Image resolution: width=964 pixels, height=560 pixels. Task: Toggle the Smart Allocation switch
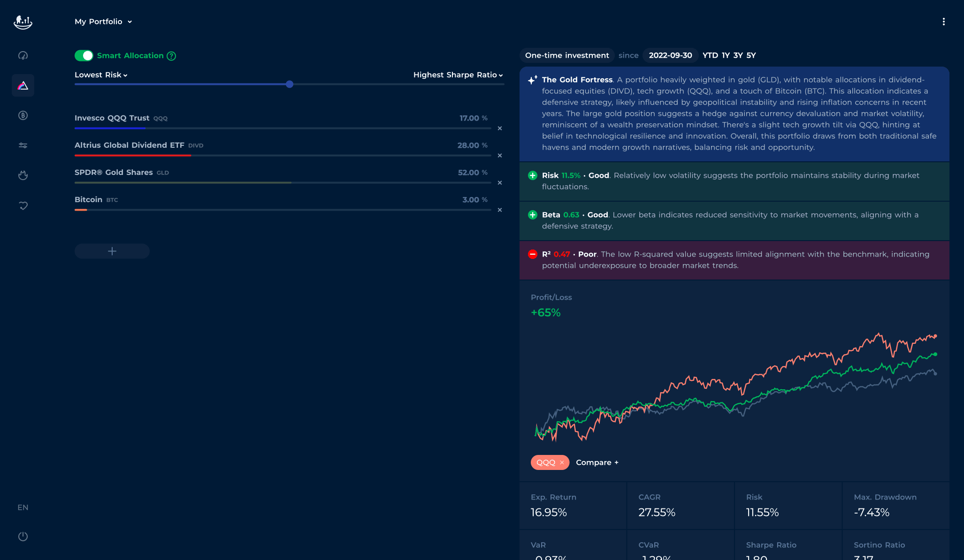click(84, 56)
